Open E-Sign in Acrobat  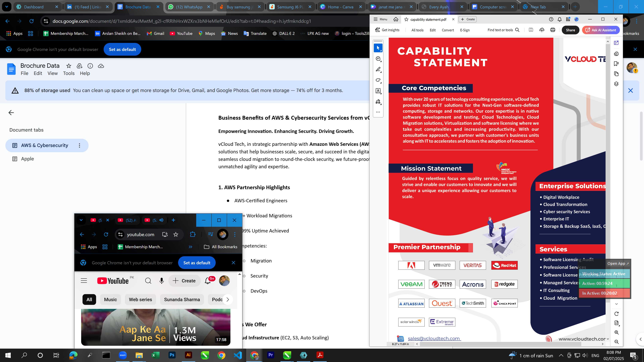point(465,30)
